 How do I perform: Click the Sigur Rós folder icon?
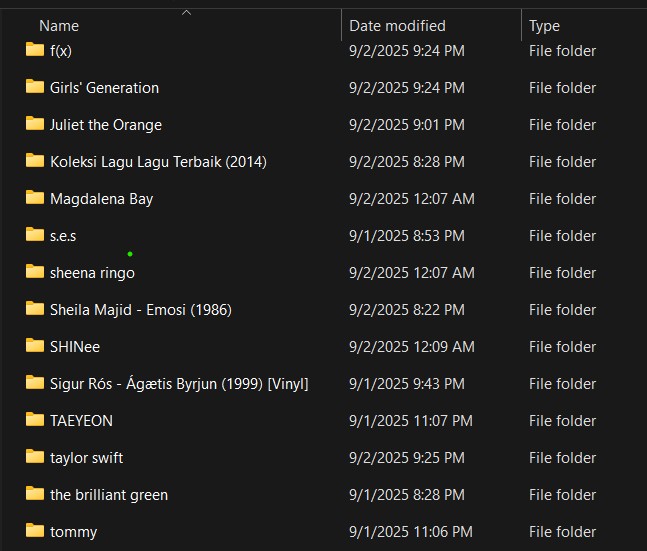coord(35,382)
